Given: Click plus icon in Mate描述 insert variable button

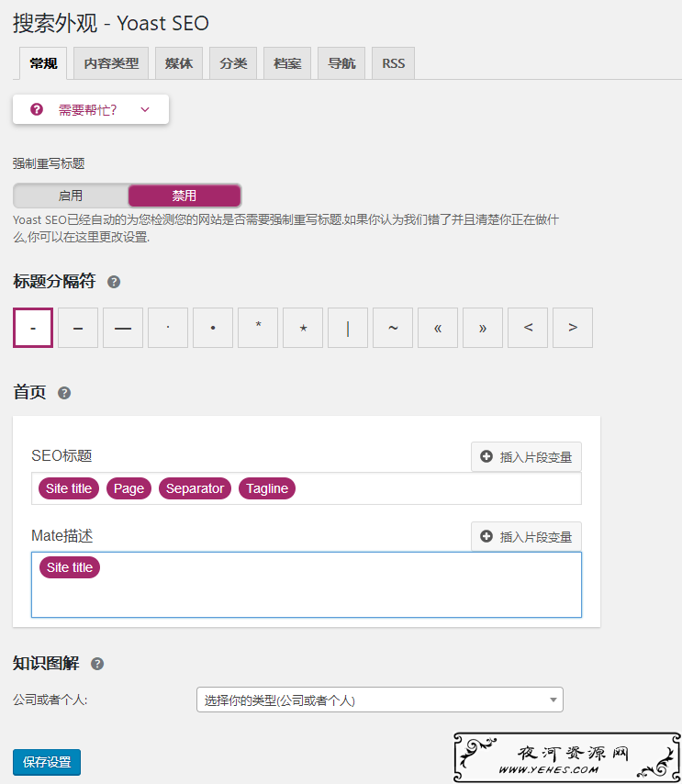Looking at the screenshot, I should (x=486, y=536).
